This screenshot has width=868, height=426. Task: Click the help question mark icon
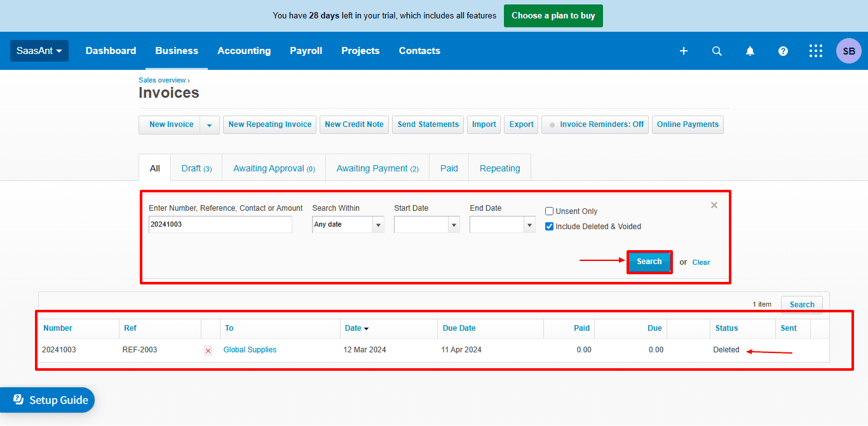tap(783, 51)
